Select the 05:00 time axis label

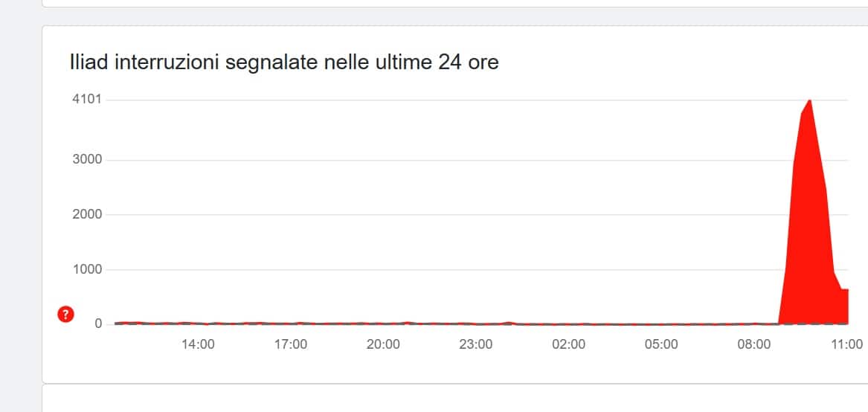pos(661,345)
